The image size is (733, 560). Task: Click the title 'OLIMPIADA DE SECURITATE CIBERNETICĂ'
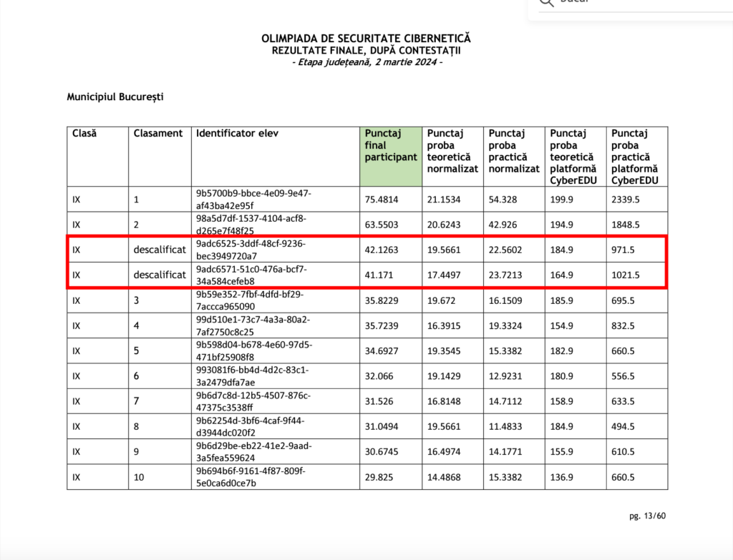point(366,39)
